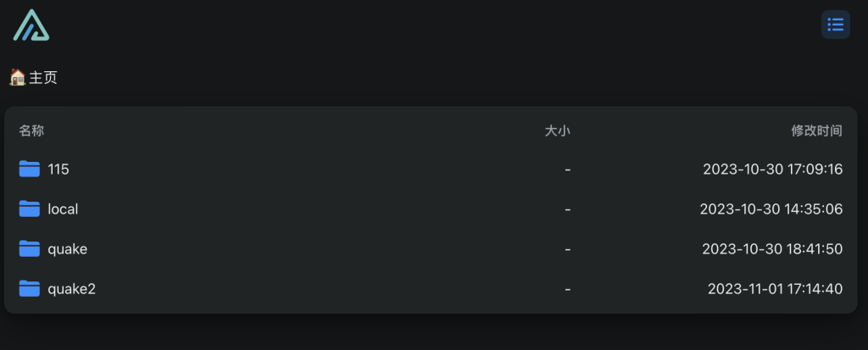Sort files by 修改时间 column header
This screenshot has width=868, height=350.
point(817,131)
